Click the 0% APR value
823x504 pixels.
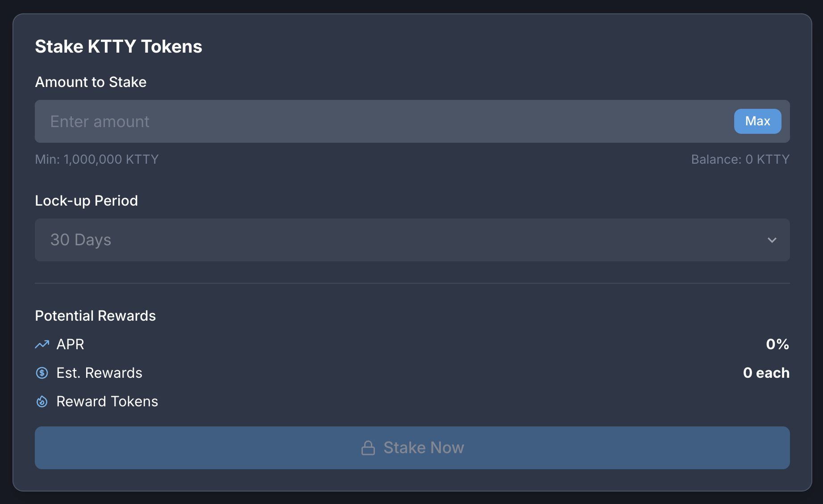(x=777, y=344)
